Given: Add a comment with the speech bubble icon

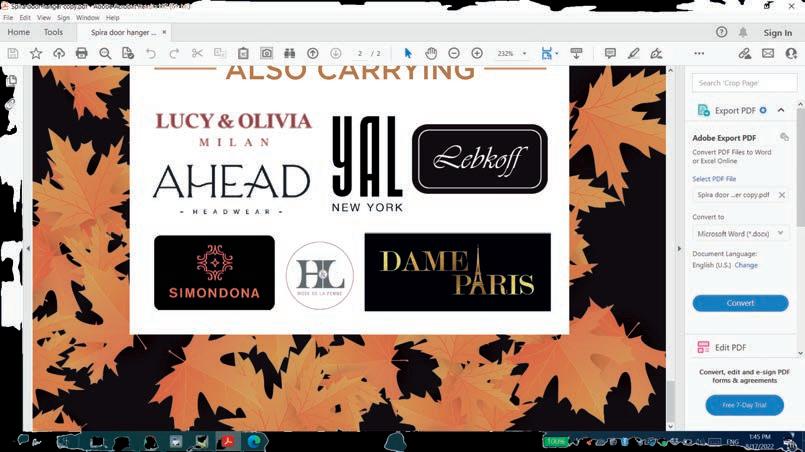Looking at the screenshot, I should [610, 53].
